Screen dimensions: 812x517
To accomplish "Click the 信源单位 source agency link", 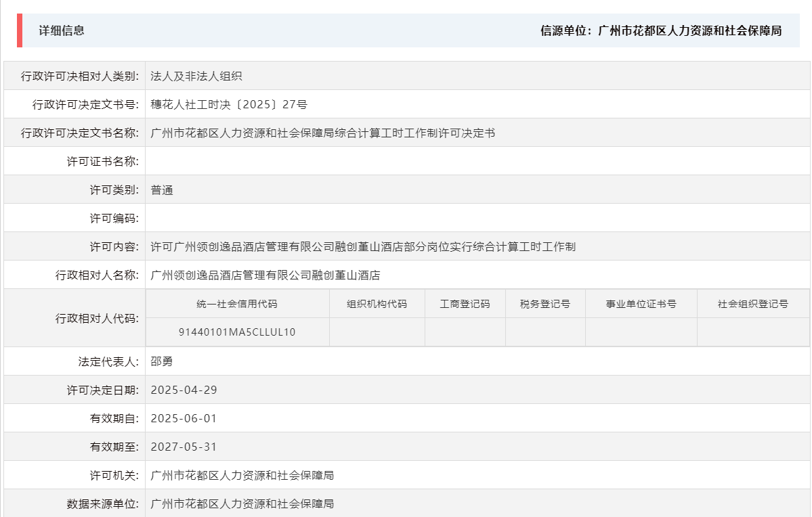I will [660, 30].
